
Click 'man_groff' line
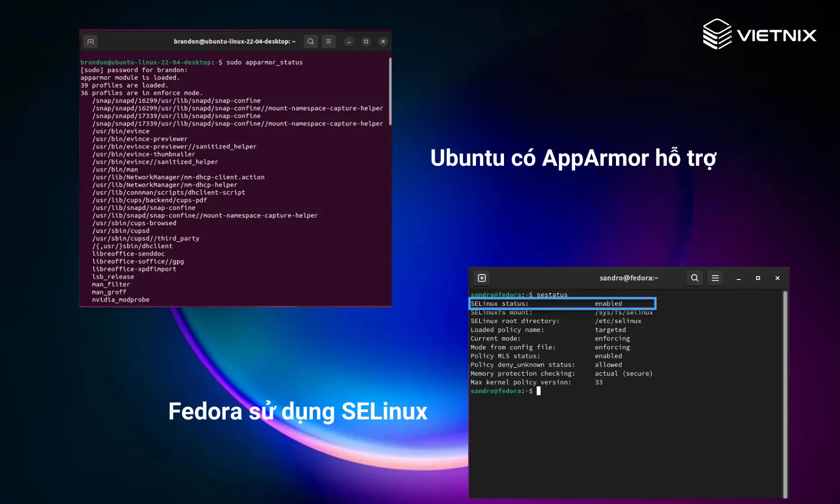point(109,292)
